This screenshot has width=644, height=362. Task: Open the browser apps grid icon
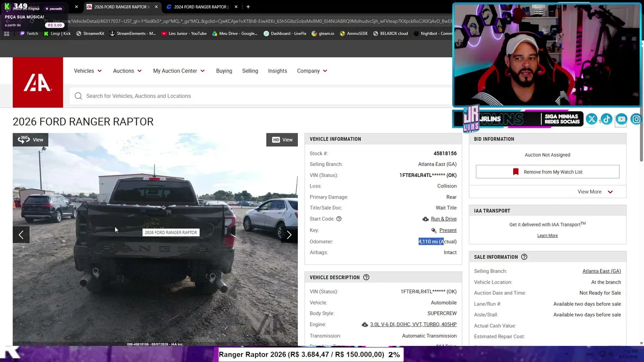point(7,34)
